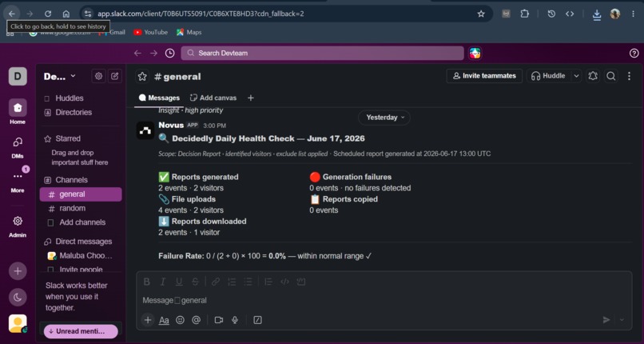Open Huddle options dropdown arrow
Image resolution: width=644 pixels, height=344 pixels.
576,76
